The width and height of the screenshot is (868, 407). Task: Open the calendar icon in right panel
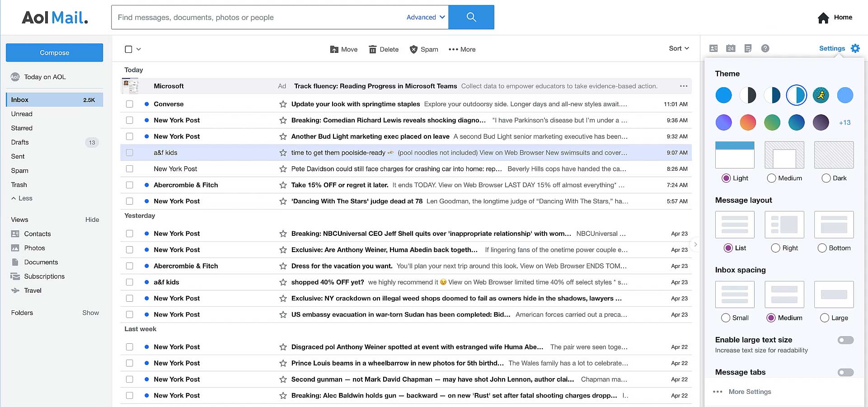(x=731, y=48)
